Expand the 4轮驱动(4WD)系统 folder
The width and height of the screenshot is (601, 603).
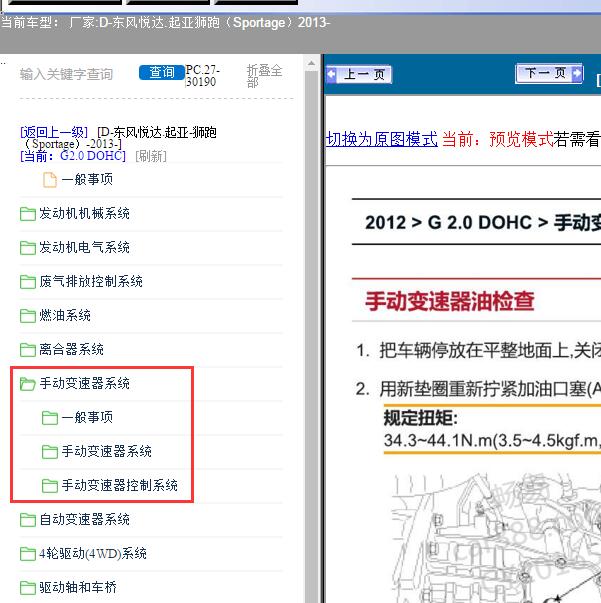(93, 553)
